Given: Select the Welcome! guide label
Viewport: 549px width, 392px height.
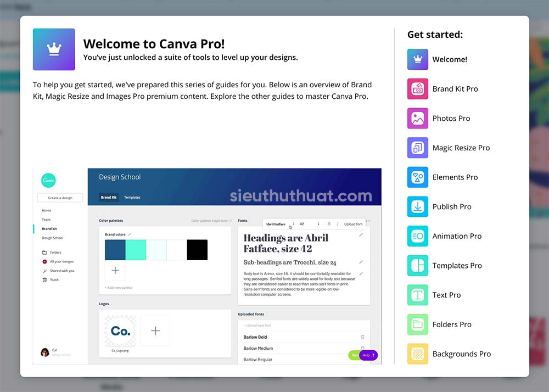Looking at the screenshot, I should coord(450,59).
